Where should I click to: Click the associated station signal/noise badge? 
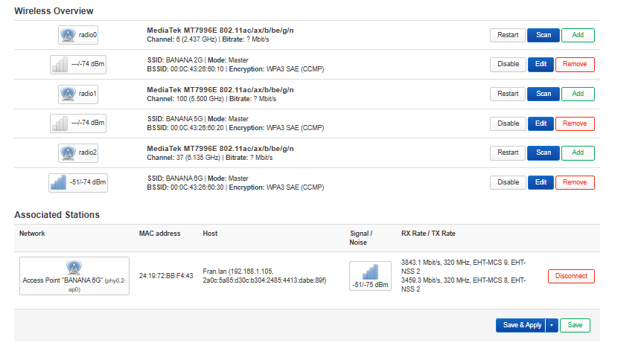[x=370, y=276]
